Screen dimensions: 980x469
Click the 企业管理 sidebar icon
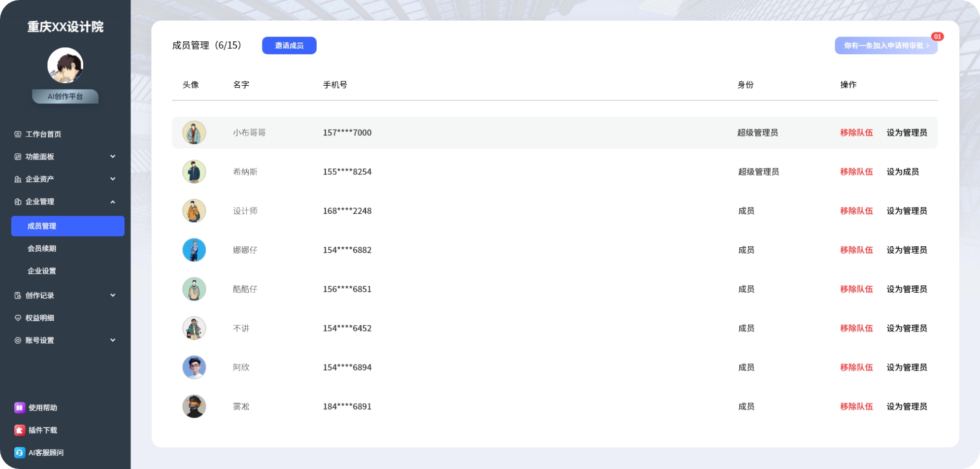(x=18, y=201)
